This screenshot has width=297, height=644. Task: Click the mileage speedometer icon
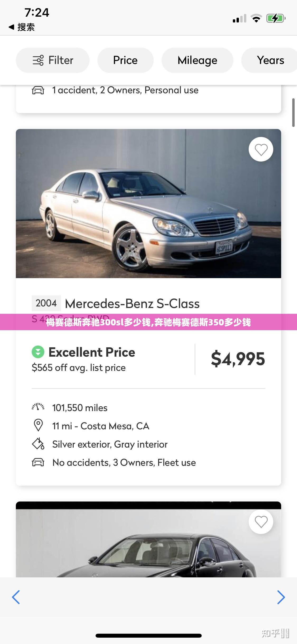(38, 407)
